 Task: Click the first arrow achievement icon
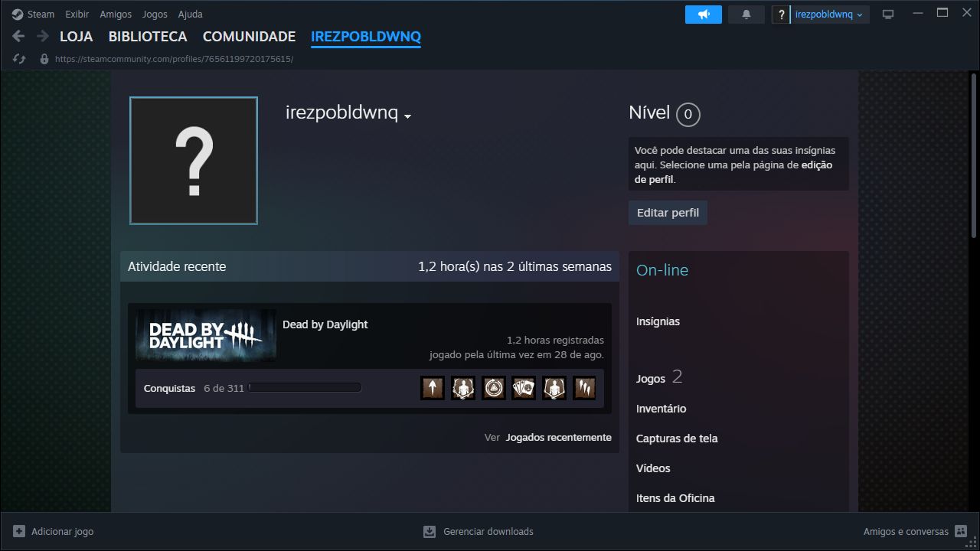point(433,388)
